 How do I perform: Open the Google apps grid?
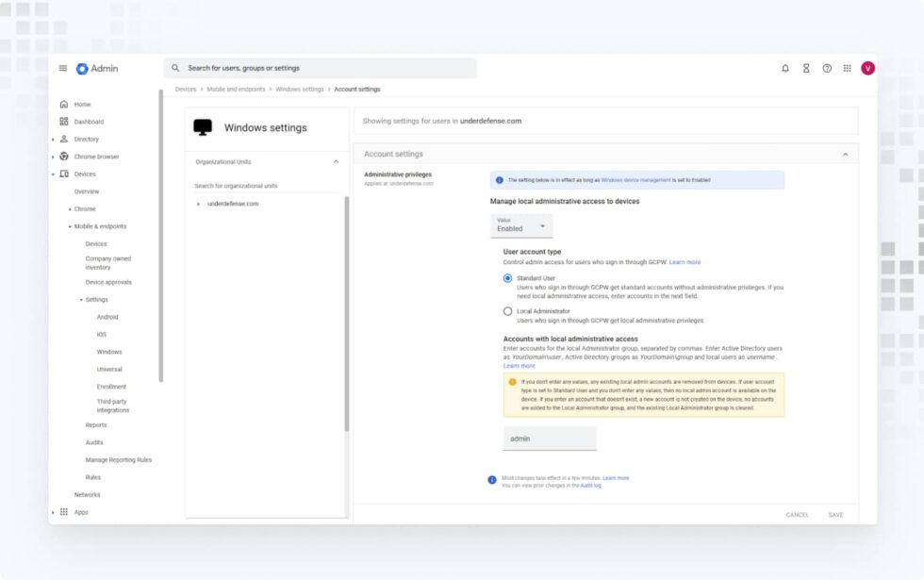coord(847,68)
